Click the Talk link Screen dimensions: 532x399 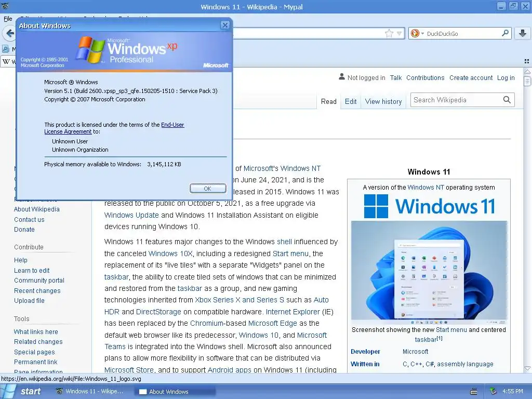(395, 78)
